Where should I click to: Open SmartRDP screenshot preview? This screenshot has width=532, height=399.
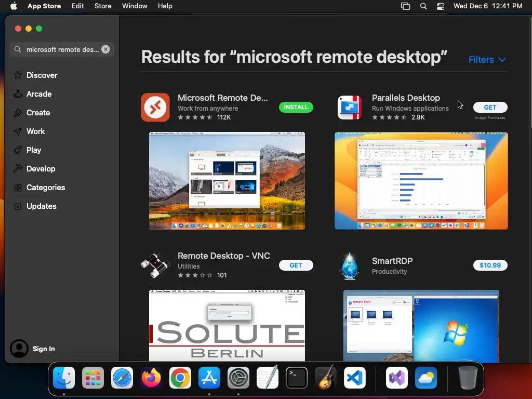coord(421,326)
